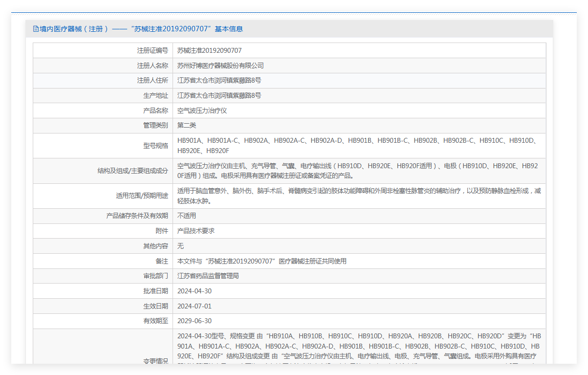Image resolution: width=588 pixels, height=375 pixels.
Task: Select the effective date 2024-07-01
Action: 195,306
